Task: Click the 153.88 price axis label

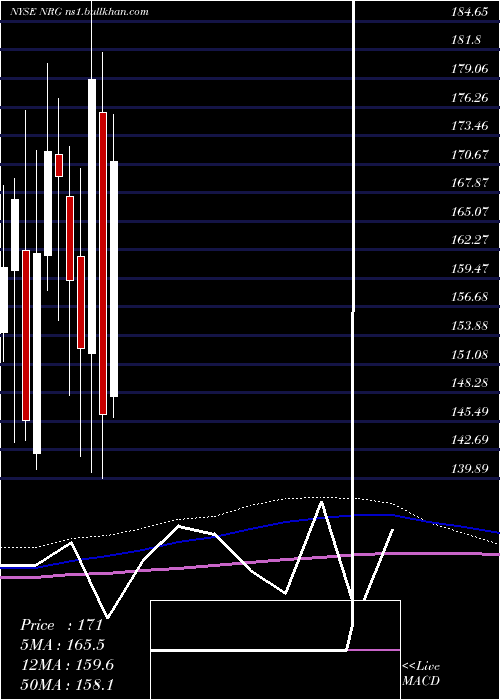Action: [469, 325]
